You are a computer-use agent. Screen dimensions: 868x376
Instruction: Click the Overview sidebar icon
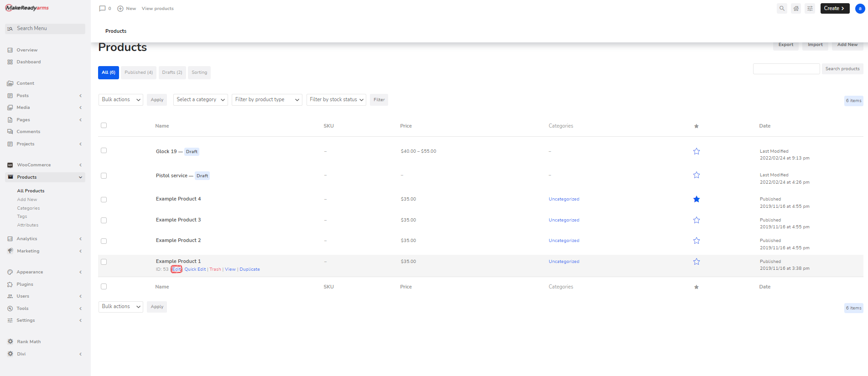coord(10,50)
